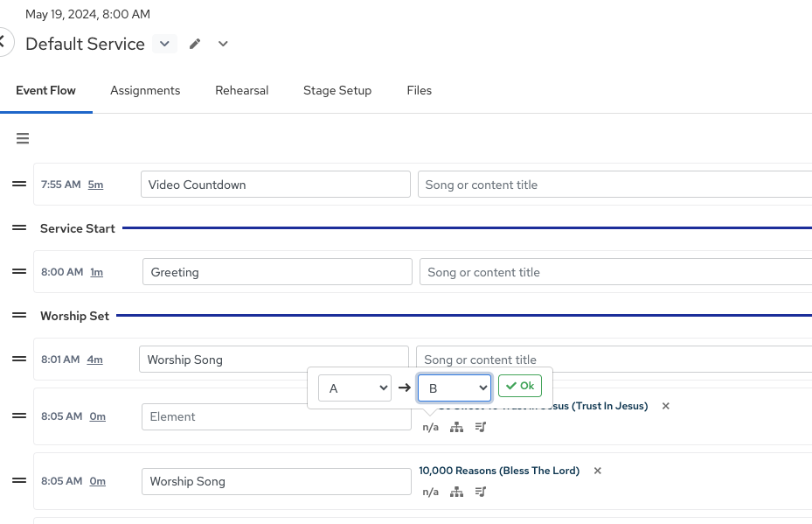Open the target key dropdown showing B
This screenshot has width=812, height=524.
pyautogui.click(x=454, y=388)
